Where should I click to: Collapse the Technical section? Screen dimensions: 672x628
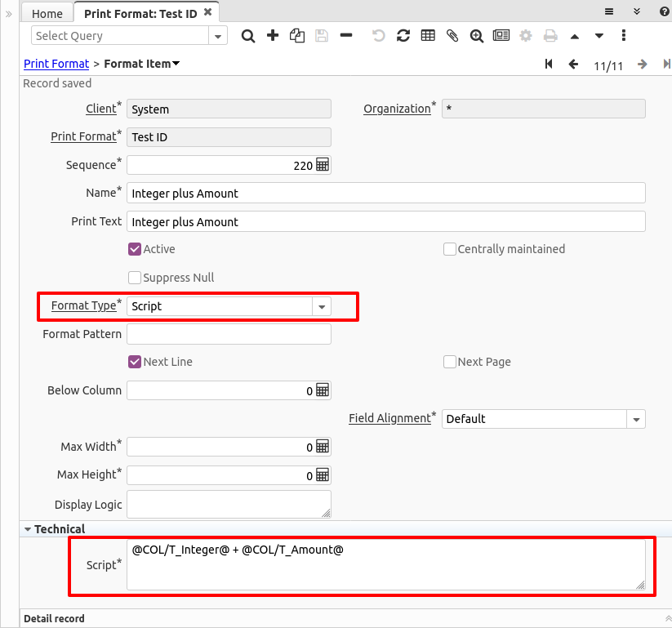click(x=28, y=529)
